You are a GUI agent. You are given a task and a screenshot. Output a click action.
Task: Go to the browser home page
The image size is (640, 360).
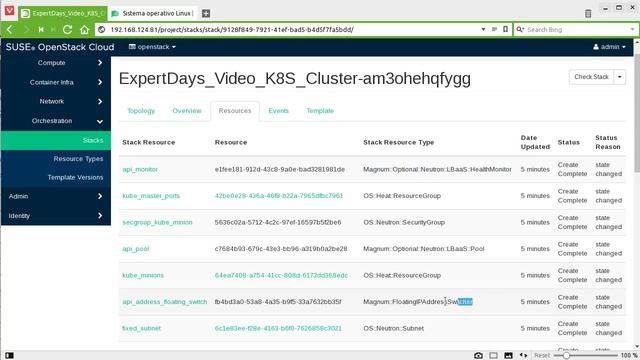click(84, 29)
